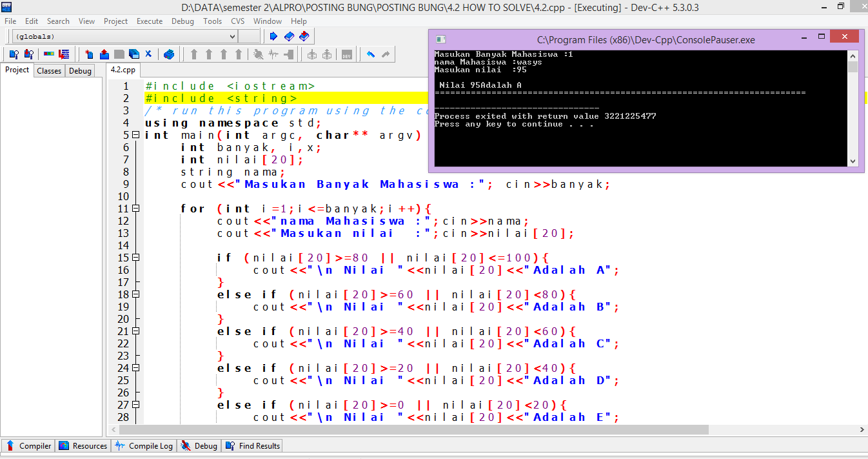Open the Help menu
The image size is (868, 459).
299,21
